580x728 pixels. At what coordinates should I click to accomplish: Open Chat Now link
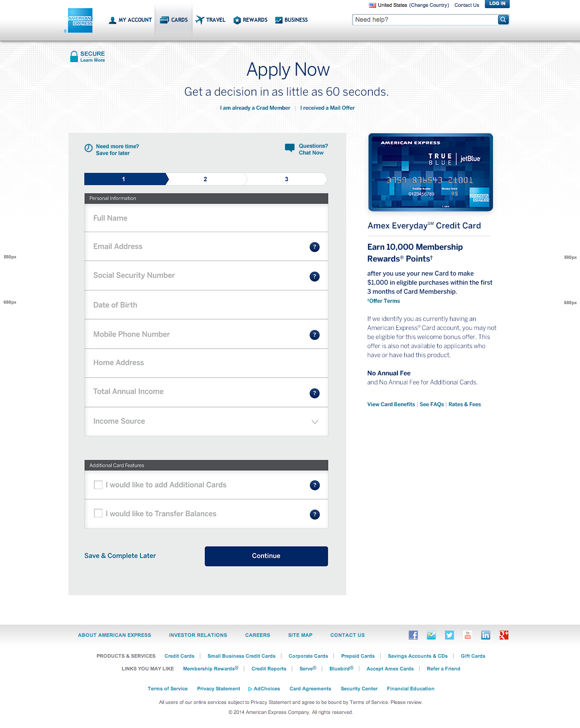coord(311,153)
